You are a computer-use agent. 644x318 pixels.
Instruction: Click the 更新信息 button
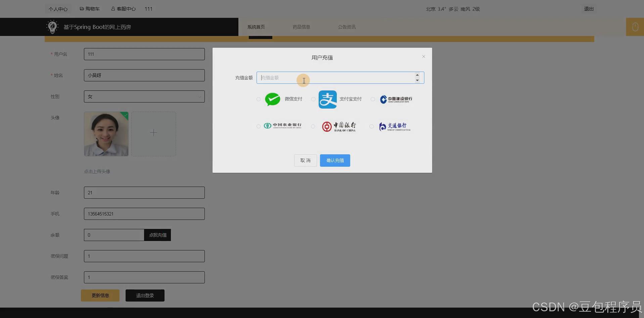coord(100,296)
